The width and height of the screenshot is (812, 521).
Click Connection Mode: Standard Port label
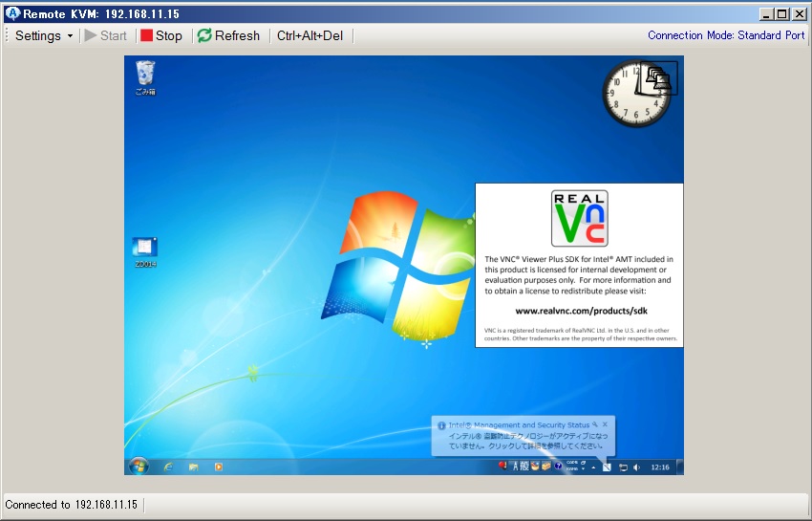[726, 35]
